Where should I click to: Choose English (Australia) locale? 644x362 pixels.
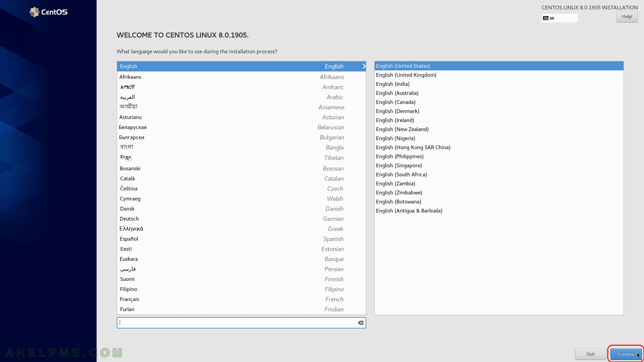coord(499,93)
